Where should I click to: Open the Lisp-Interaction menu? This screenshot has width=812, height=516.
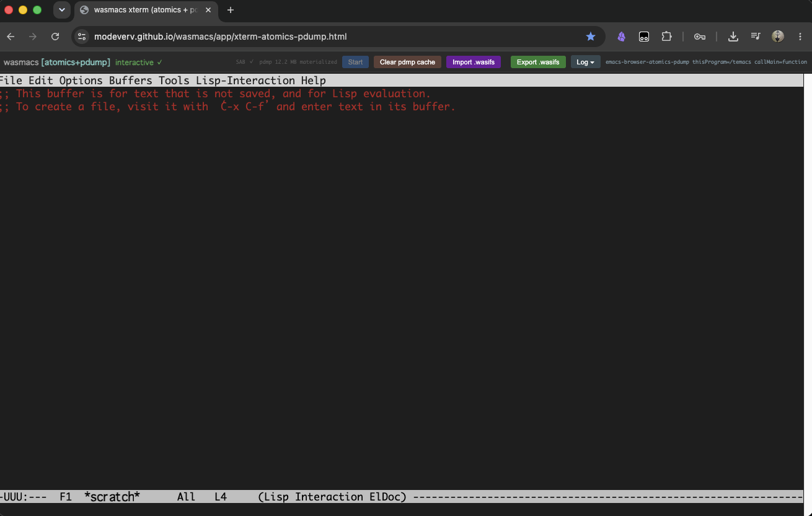tap(245, 81)
